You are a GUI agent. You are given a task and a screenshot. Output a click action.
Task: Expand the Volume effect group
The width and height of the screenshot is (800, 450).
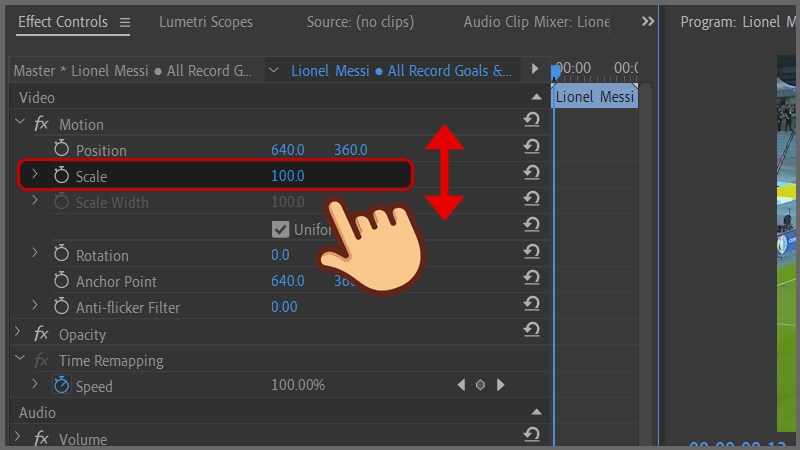pyautogui.click(x=17, y=436)
